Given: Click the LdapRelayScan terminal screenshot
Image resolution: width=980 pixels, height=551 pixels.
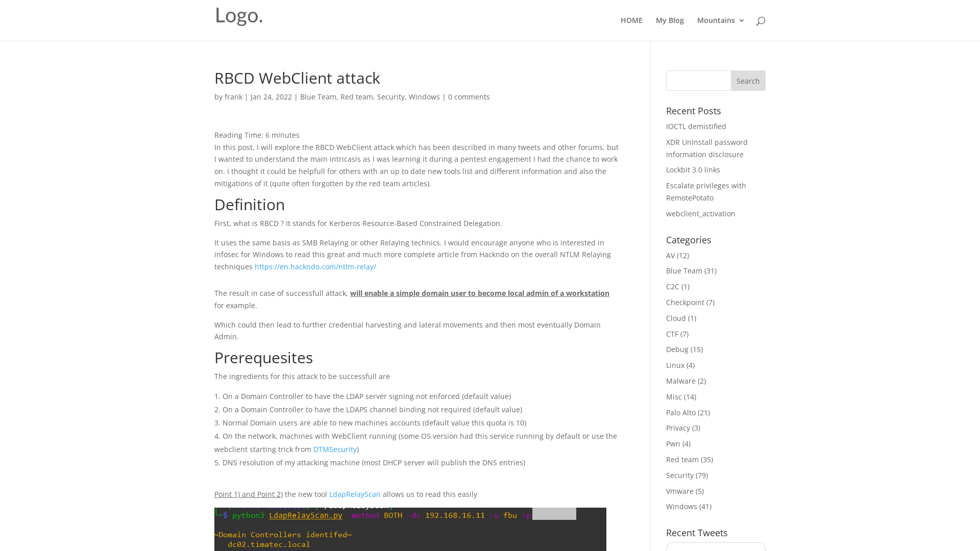Looking at the screenshot, I should tap(410, 529).
